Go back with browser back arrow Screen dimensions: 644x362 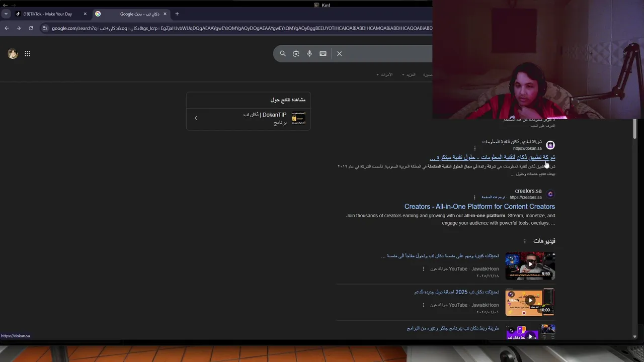click(x=7, y=28)
